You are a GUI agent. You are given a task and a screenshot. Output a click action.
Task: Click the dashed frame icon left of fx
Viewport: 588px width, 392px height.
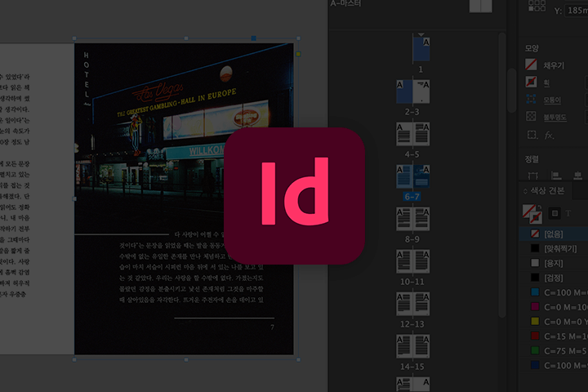click(x=532, y=134)
